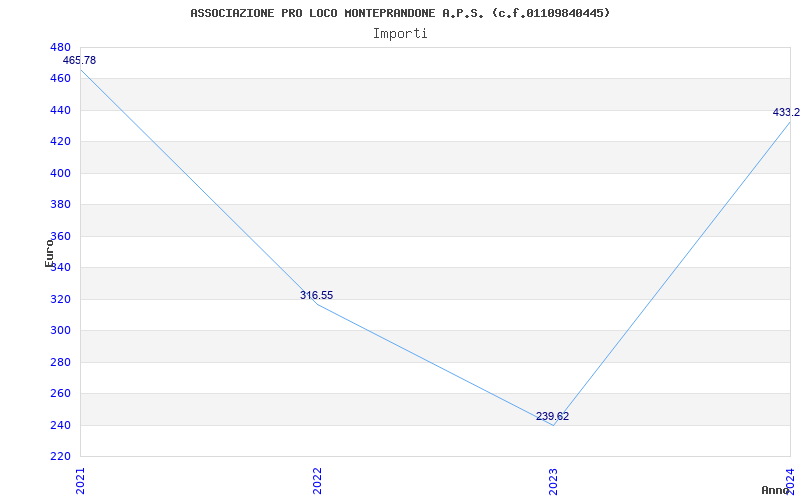This screenshot has width=800, height=500.
Task: Click the 240 y-axis tick label
Action: (x=60, y=426)
